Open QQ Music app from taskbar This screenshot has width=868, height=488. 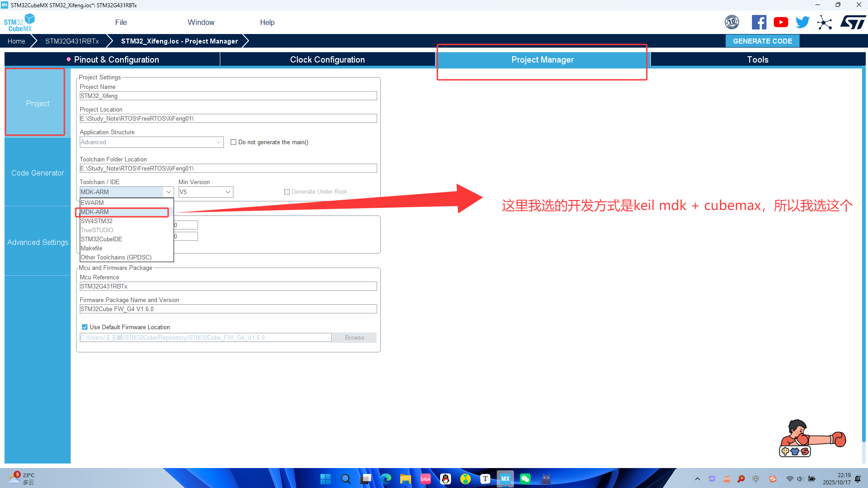click(x=466, y=478)
